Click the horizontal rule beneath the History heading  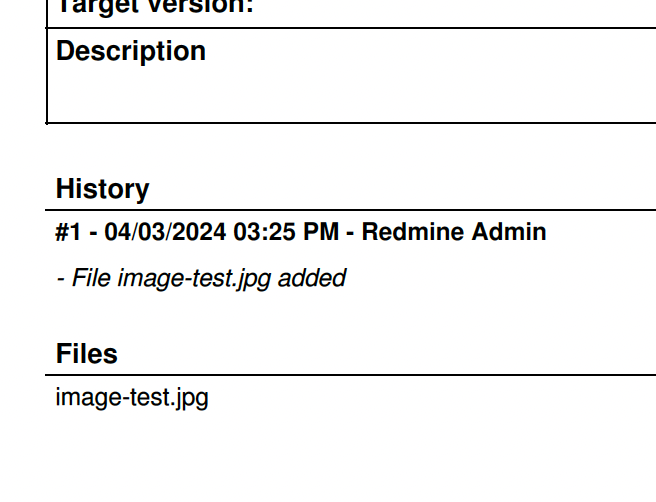pos(351,210)
